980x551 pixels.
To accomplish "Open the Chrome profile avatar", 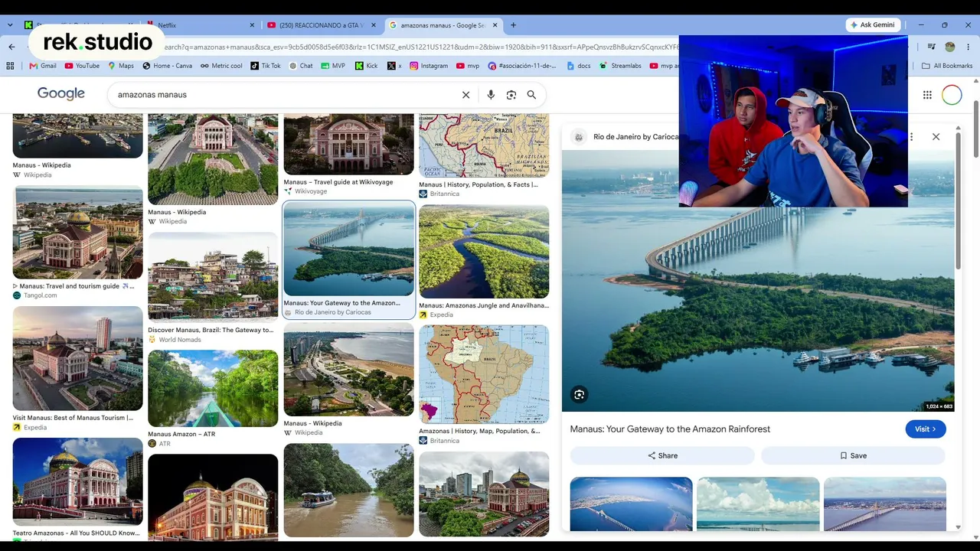I will click(x=950, y=47).
